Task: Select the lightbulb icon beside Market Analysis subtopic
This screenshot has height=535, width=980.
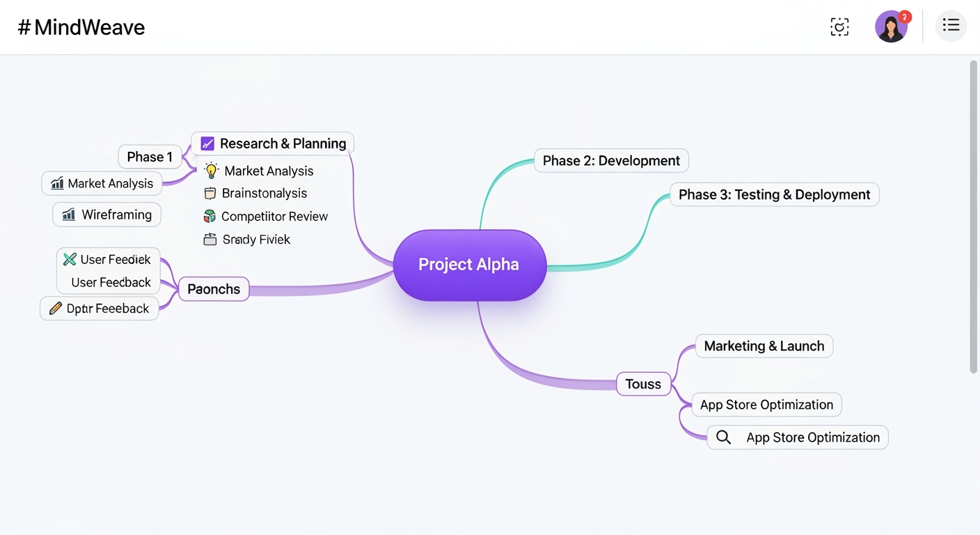Action: coord(211,170)
